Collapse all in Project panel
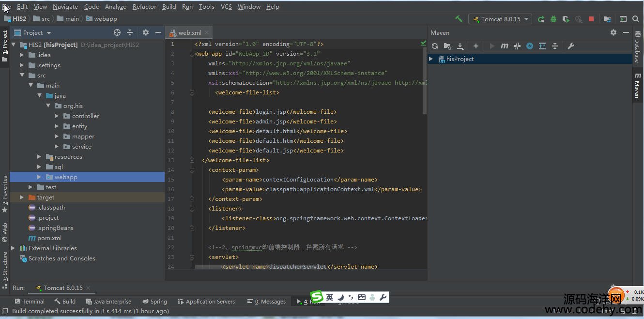Viewport: 644px width, 319px height. 130,32
